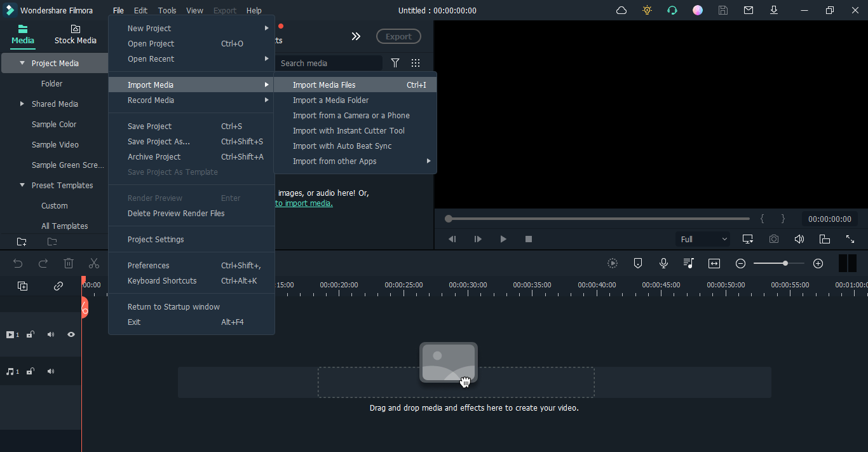Toggle auto ripple link icon
Image resolution: width=868 pixels, height=452 pixels.
point(58,286)
